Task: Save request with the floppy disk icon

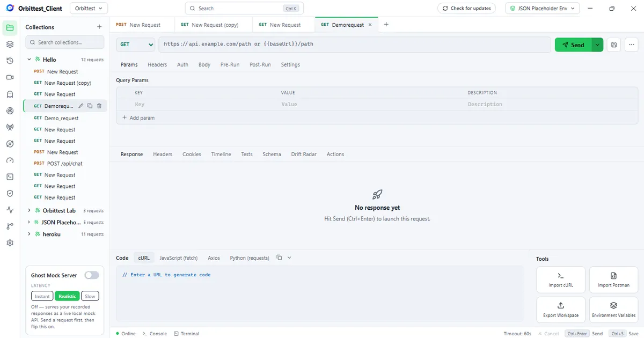Action: (x=614, y=45)
